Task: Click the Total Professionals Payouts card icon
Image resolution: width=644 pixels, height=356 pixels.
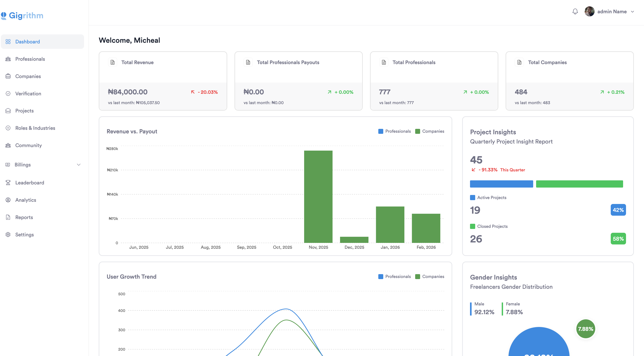Action: point(248,62)
